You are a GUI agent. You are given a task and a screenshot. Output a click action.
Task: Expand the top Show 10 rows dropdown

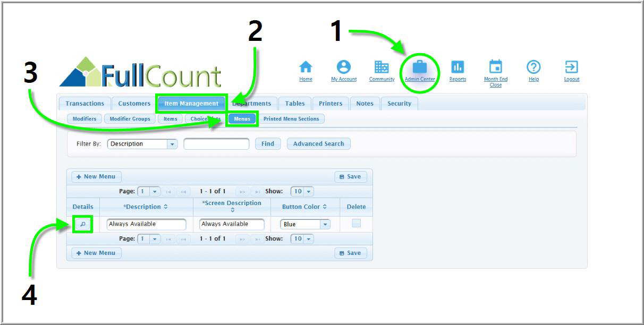tap(309, 191)
